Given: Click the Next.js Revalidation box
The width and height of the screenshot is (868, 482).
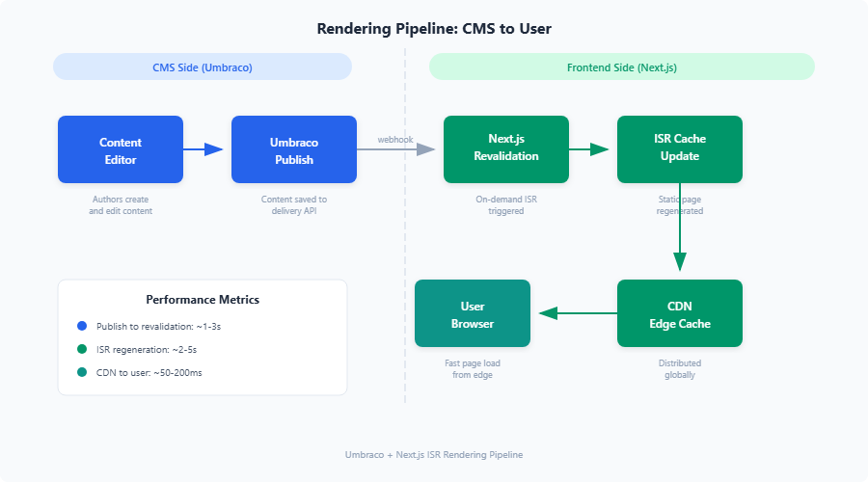Looking at the screenshot, I should tap(506, 149).
